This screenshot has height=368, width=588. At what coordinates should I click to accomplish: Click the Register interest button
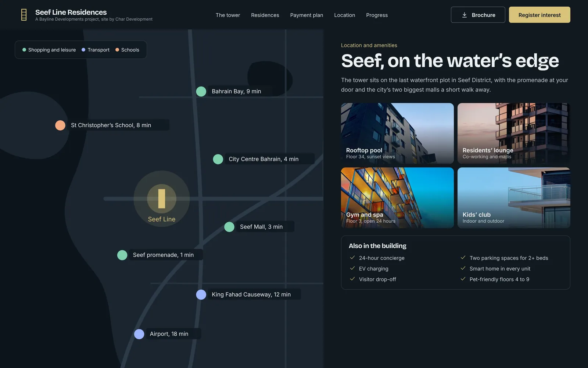[x=539, y=15]
